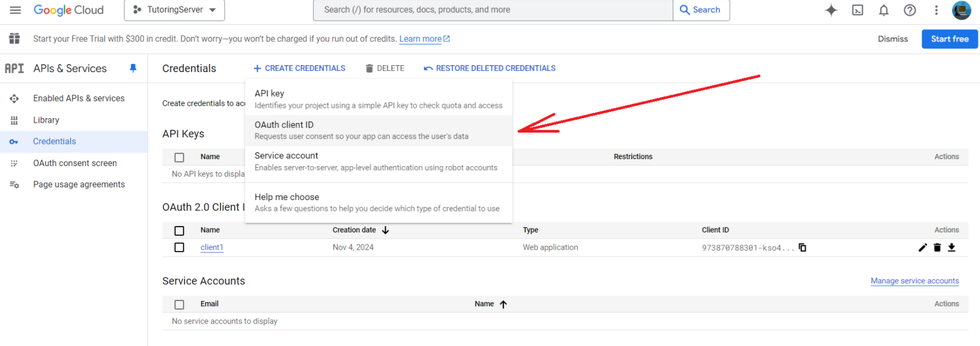Toggle select-all checkbox in Service Accounts
The width and height of the screenshot is (980, 346).
(x=179, y=304)
